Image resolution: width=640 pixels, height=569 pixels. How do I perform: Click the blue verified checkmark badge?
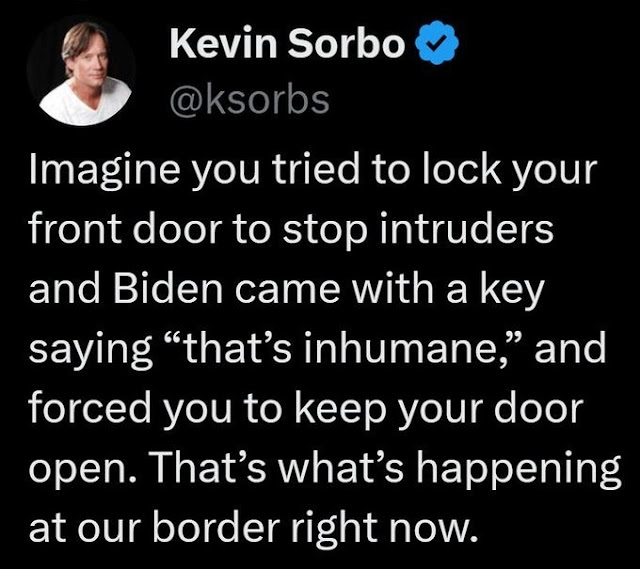point(437,43)
